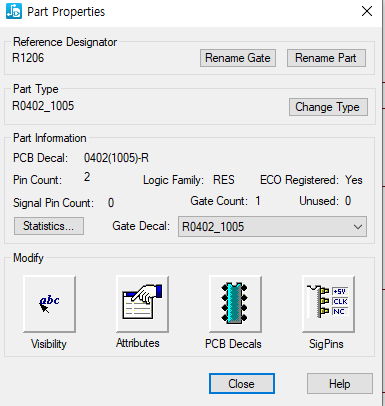
Task: Open the Statistics... dialog
Action: click(x=49, y=226)
